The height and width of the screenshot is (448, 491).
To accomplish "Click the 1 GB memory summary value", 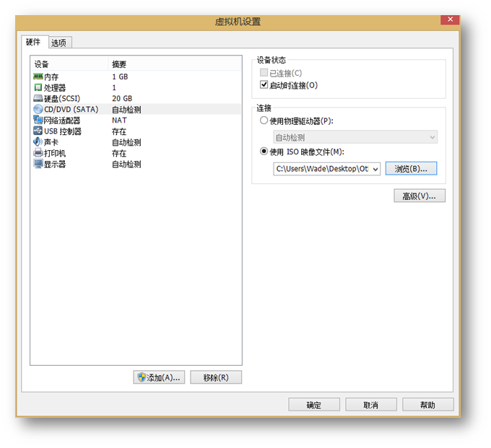I will [120, 76].
